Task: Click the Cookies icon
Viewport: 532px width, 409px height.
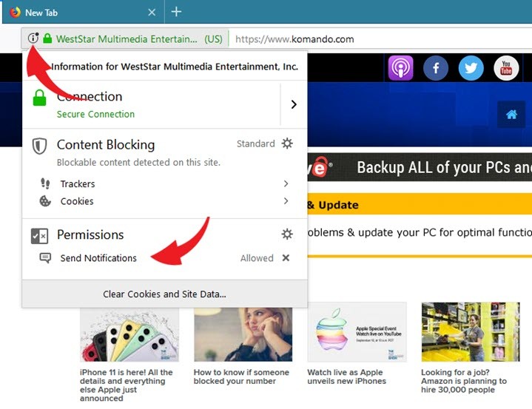Action: (x=45, y=201)
